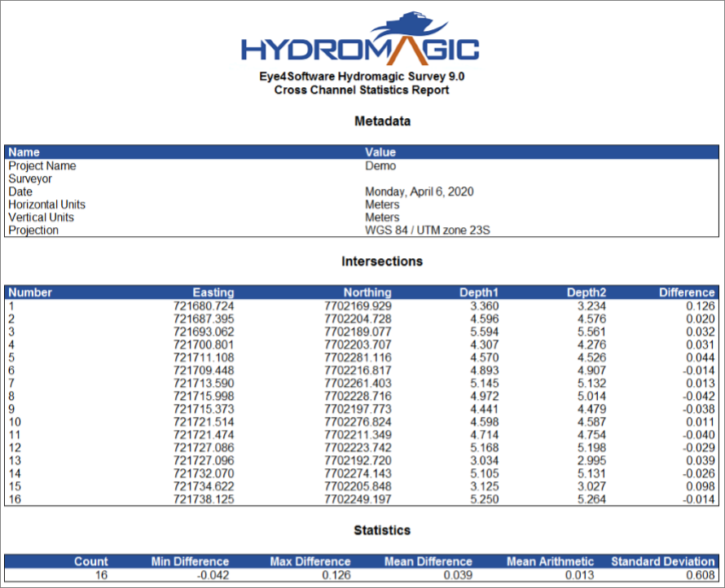Click the 'Horizontal Units' label
The width and height of the screenshot is (725, 588).
46,204
